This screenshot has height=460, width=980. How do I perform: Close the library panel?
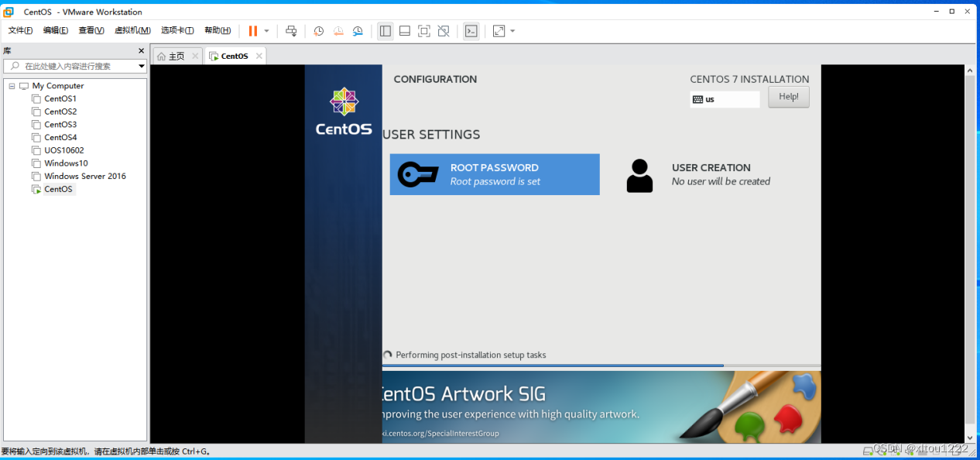[x=141, y=50]
